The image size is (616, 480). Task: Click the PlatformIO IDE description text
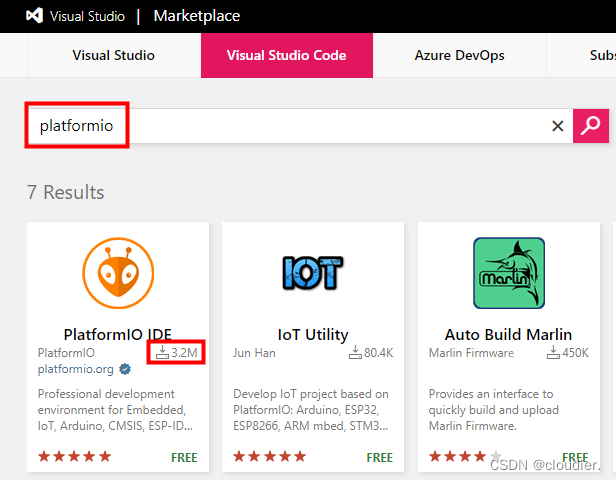pyautogui.click(x=115, y=410)
